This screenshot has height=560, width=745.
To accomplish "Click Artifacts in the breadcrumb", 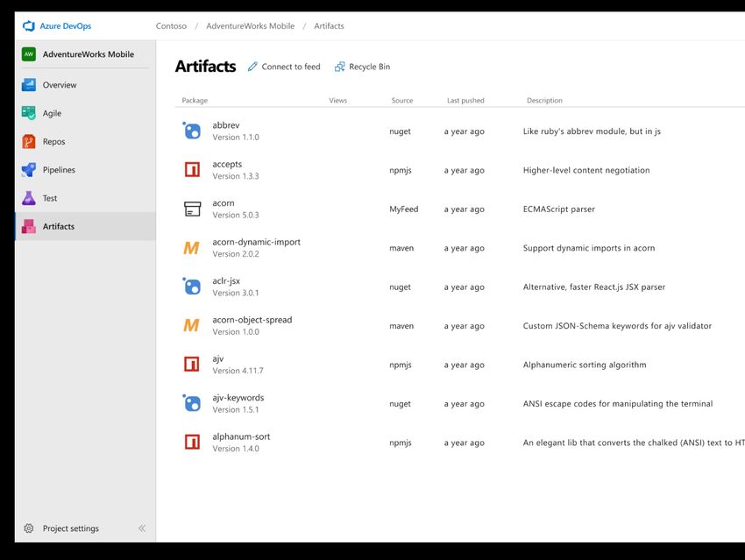I will coord(329,26).
